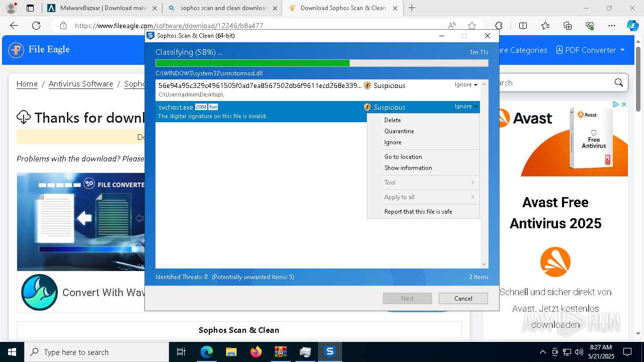Click the scan progress bar
Image resolution: width=644 pixels, height=362 pixels.
321,63
